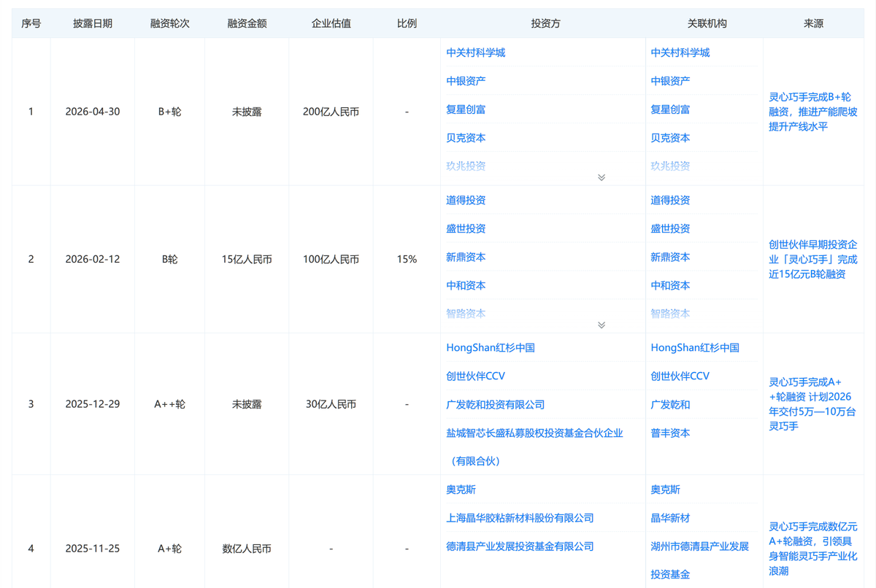
Task: Select date cell 2025-12-29
Action: point(93,403)
